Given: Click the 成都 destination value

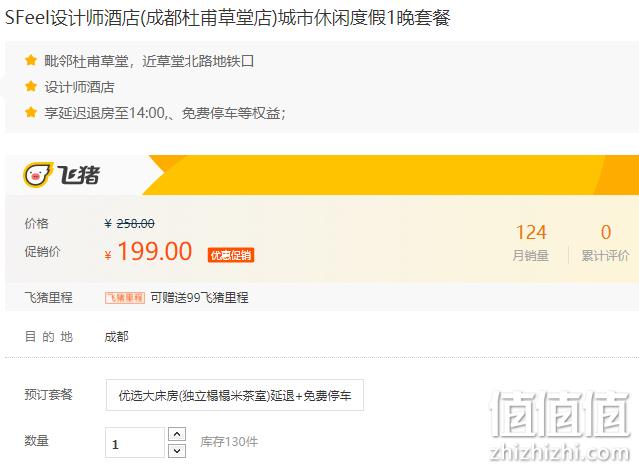Looking at the screenshot, I should click(x=117, y=337).
